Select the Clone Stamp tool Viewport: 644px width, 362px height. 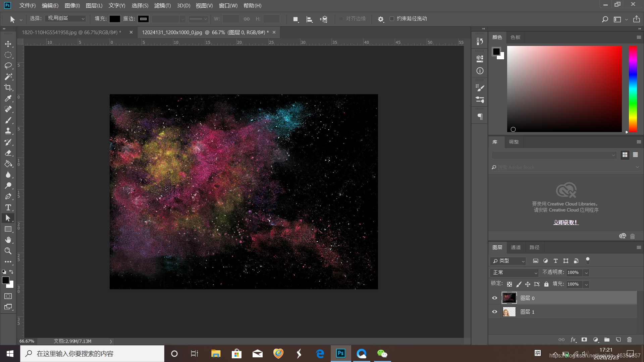pyautogui.click(x=8, y=131)
